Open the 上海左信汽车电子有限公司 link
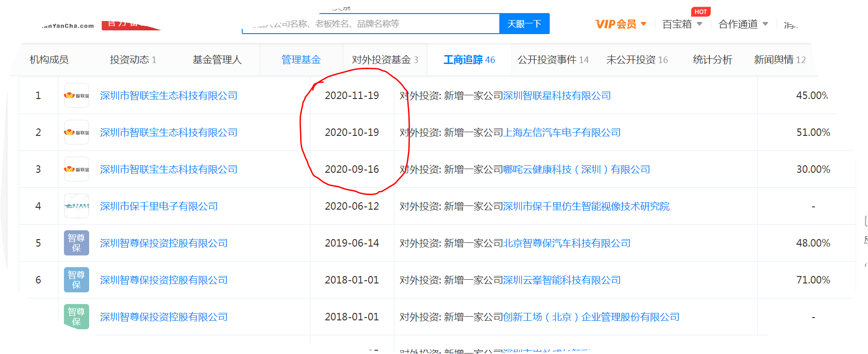This screenshot has height=354, width=868. pyautogui.click(x=562, y=133)
